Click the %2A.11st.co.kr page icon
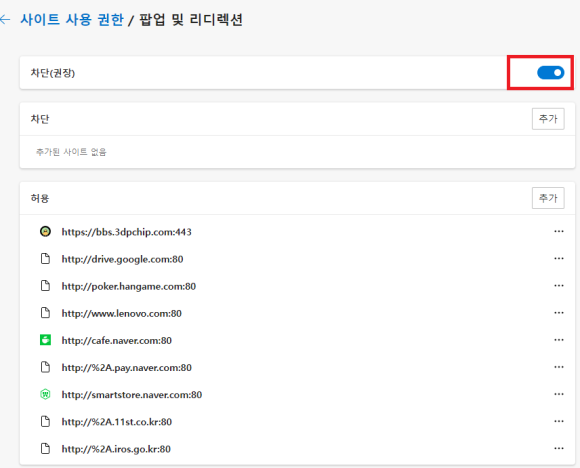This screenshot has height=468, width=580. [x=45, y=421]
